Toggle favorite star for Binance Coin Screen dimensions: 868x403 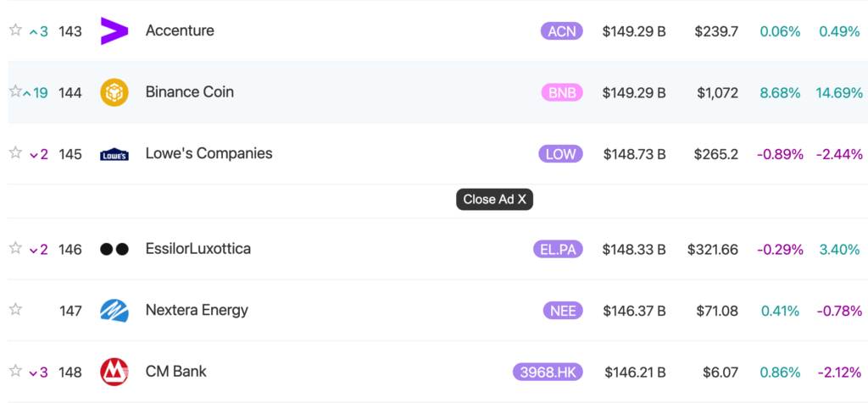pyautogui.click(x=15, y=91)
